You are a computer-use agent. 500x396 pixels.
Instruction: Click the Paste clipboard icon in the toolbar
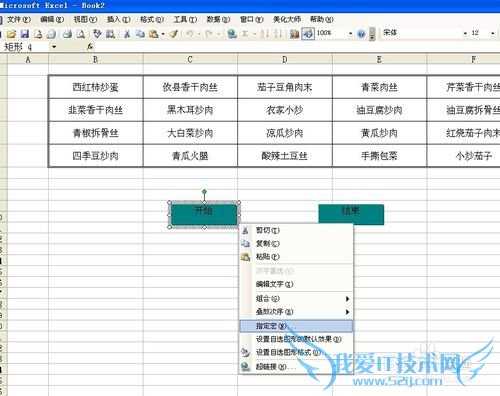click(153, 34)
